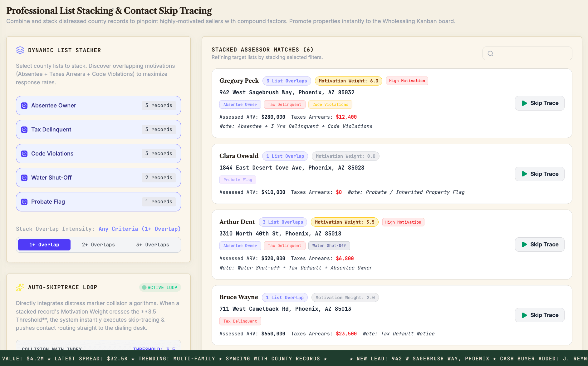Screen dimensions: 588x366
Task: Run Skip Trace for Arthur Dent
Action: click(x=540, y=245)
